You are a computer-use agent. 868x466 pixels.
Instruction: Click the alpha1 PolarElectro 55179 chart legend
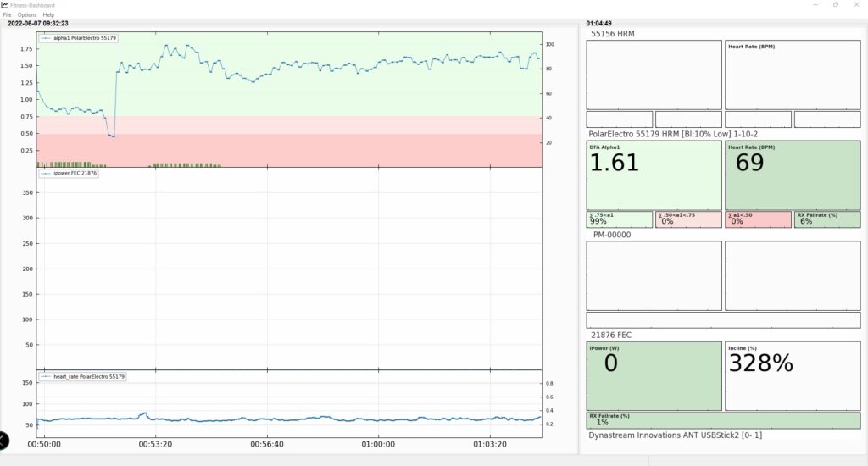(73, 38)
